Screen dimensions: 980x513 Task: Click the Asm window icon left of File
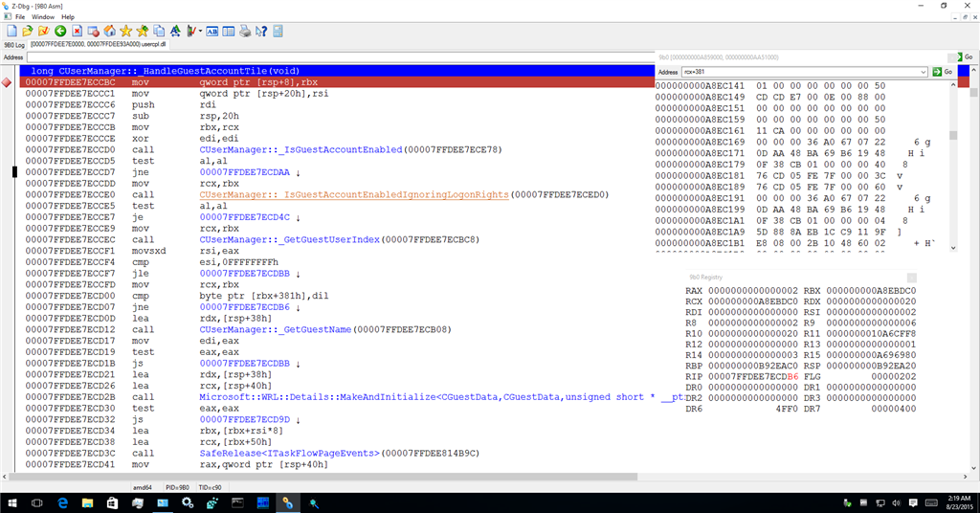pyautogui.click(x=7, y=17)
